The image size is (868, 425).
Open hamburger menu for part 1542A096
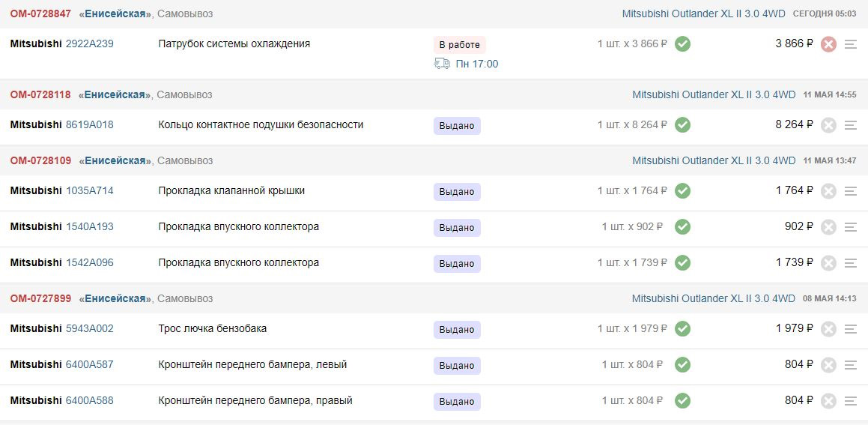click(x=850, y=263)
